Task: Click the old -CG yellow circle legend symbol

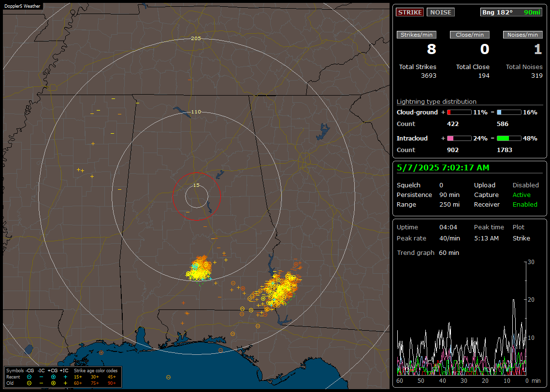Action: coord(29,383)
